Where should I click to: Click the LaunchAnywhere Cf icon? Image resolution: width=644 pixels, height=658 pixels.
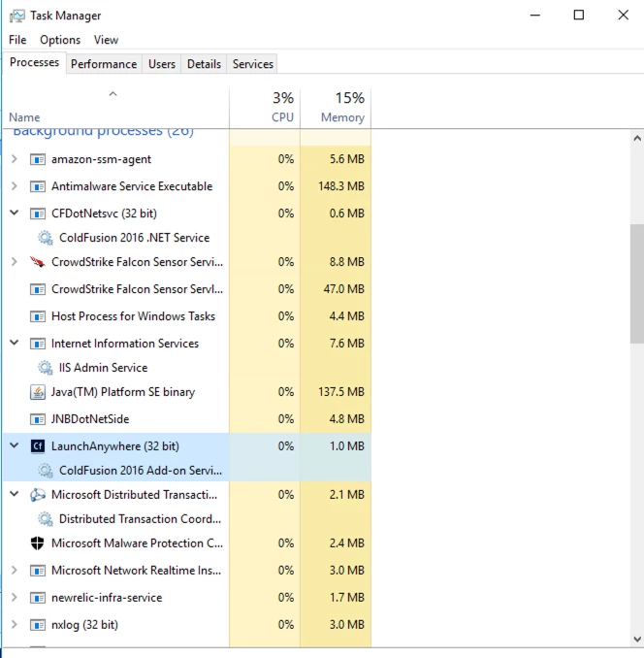tap(38, 446)
